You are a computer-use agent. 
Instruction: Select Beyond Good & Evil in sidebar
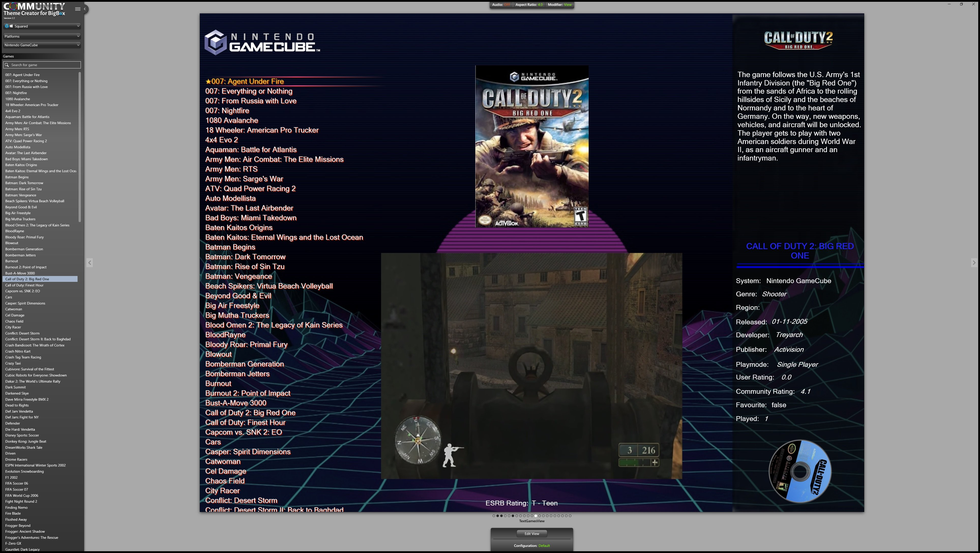tap(21, 207)
